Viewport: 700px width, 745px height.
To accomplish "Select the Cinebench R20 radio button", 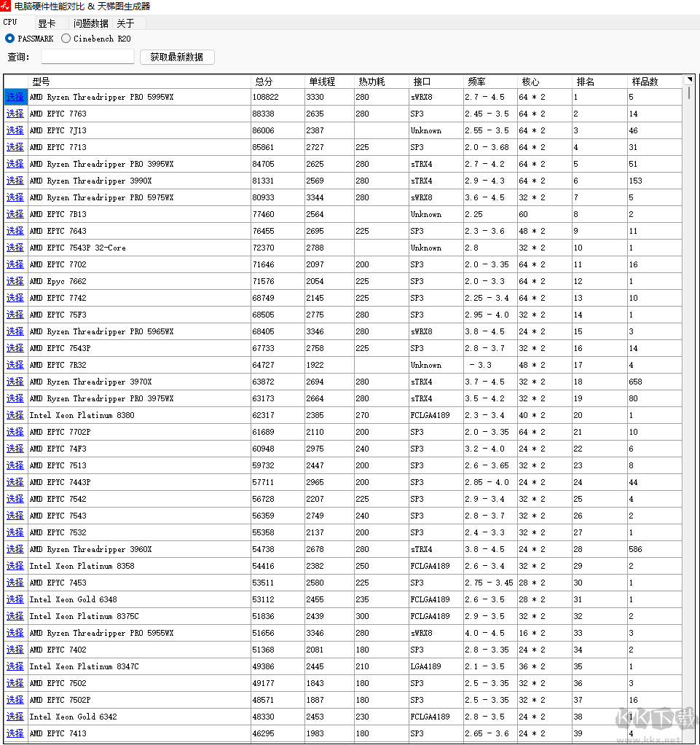I will tap(66, 39).
